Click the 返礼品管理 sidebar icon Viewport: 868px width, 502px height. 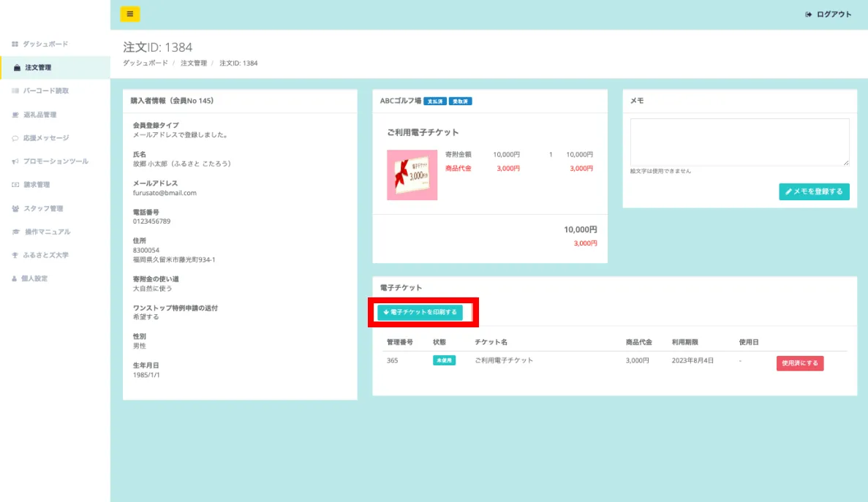coord(15,115)
